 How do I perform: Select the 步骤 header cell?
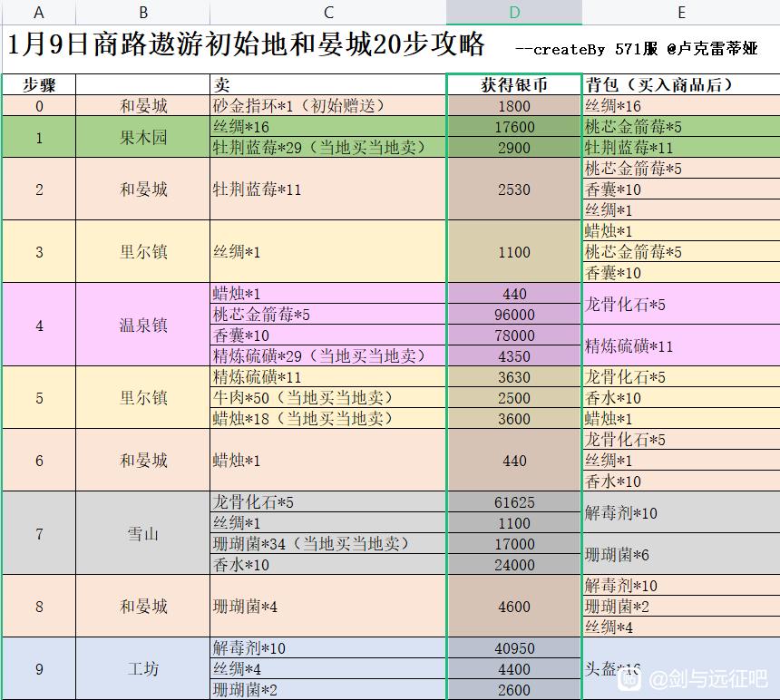[38, 84]
